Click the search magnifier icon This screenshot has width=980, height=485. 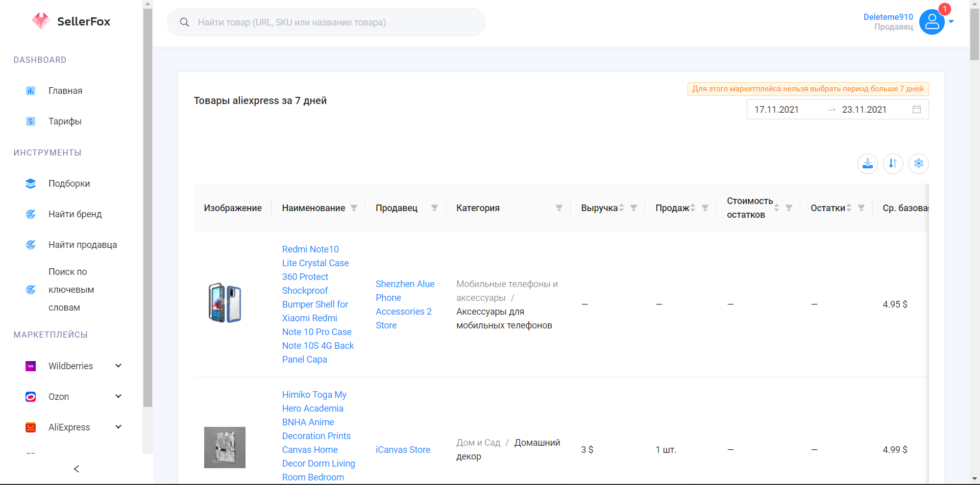(184, 22)
